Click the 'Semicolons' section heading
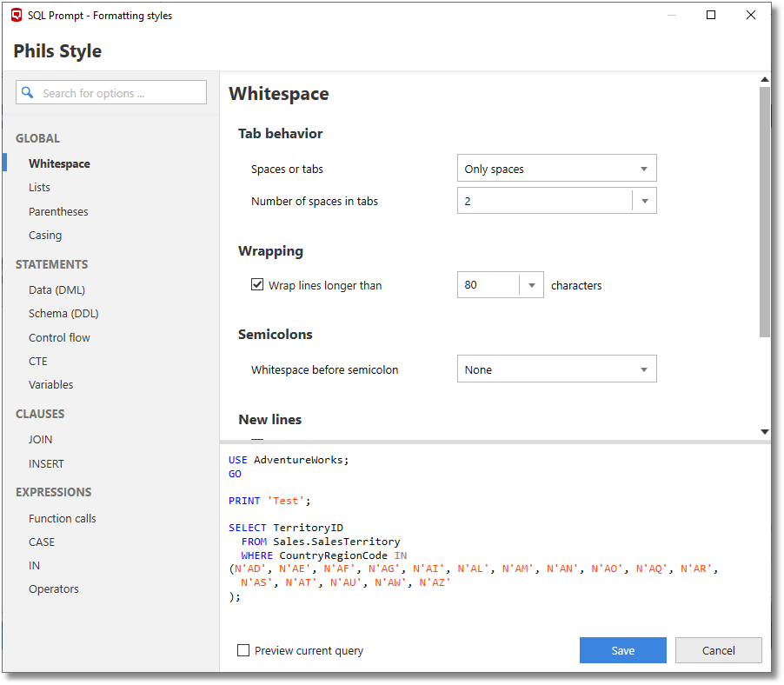Image resolution: width=784 pixels, height=685 pixels. click(275, 334)
